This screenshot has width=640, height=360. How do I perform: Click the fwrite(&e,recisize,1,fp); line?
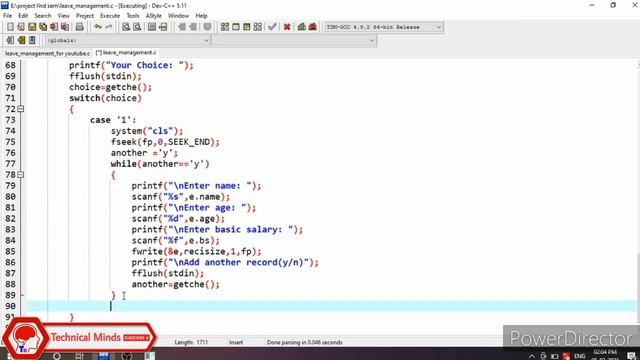[196, 251]
